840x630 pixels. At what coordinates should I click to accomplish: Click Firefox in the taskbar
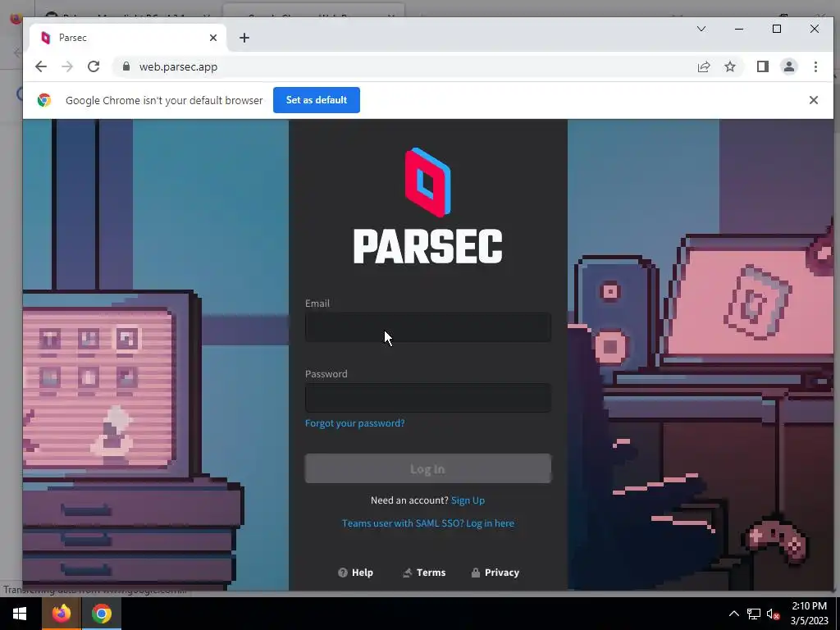(62, 614)
